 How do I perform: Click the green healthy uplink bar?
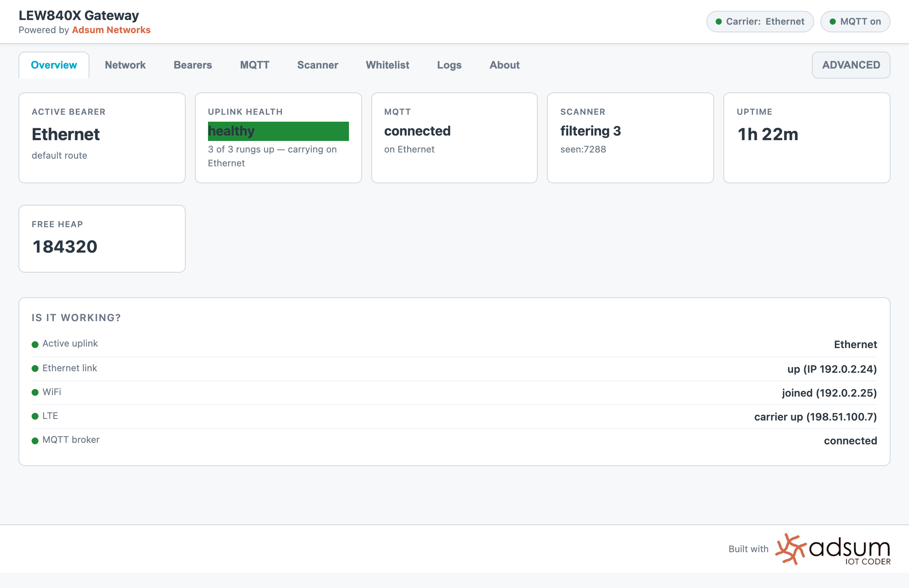(278, 131)
